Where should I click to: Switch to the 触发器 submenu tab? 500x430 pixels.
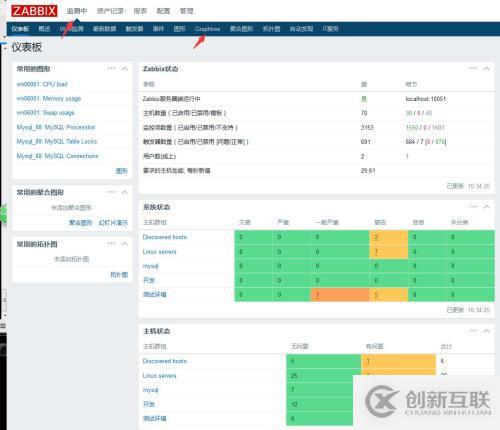pyautogui.click(x=134, y=29)
